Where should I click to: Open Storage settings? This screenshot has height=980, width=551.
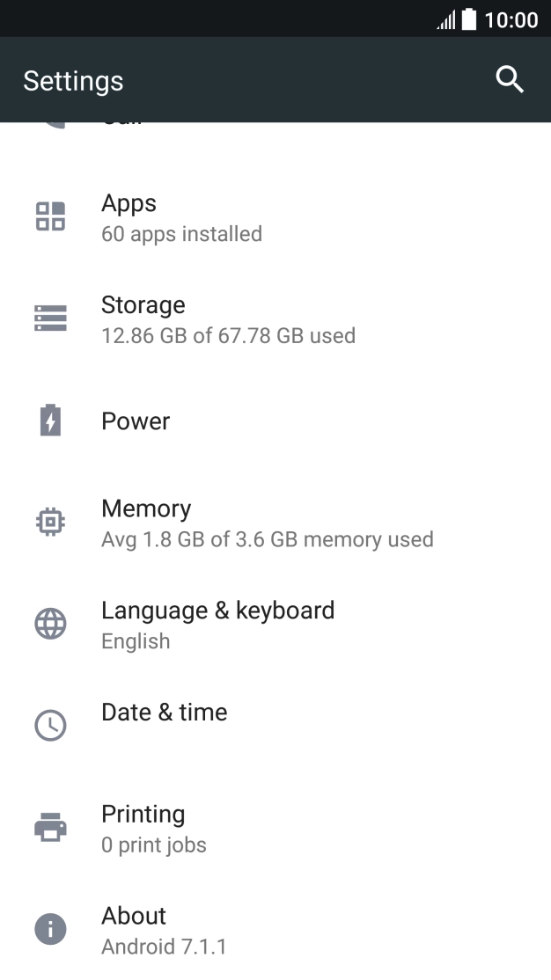pos(275,318)
